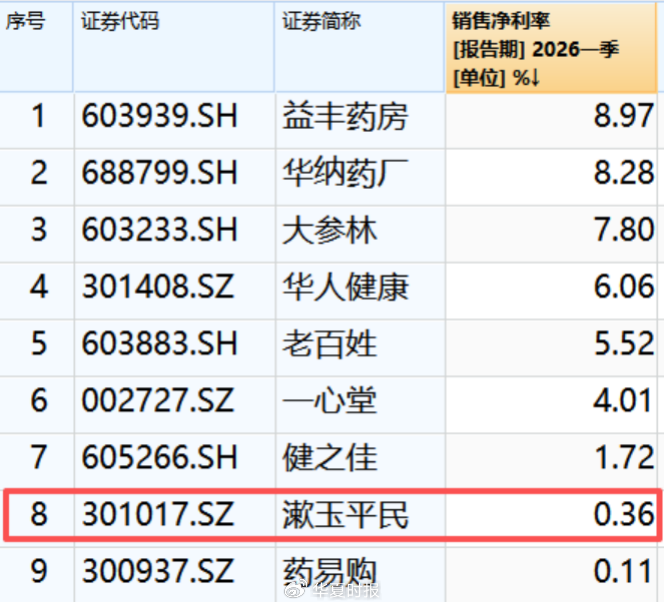Select value cell 8.28

point(552,177)
